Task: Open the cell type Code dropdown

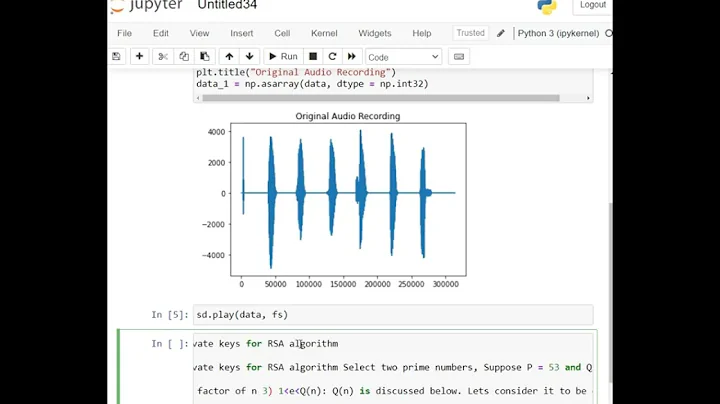Action: [x=404, y=57]
